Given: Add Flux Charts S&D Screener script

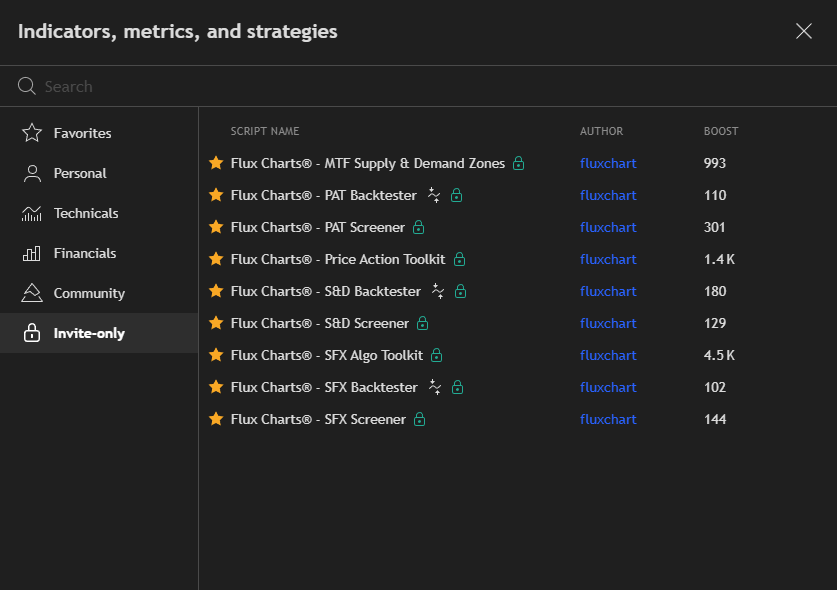Looking at the screenshot, I should (320, 324).
